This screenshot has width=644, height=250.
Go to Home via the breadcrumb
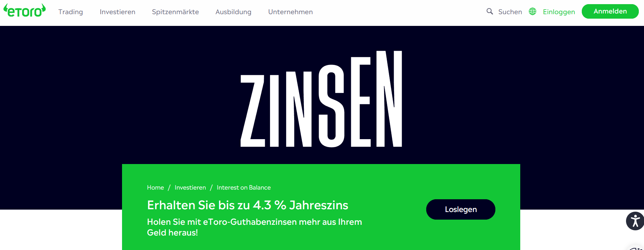pos(156,187)
